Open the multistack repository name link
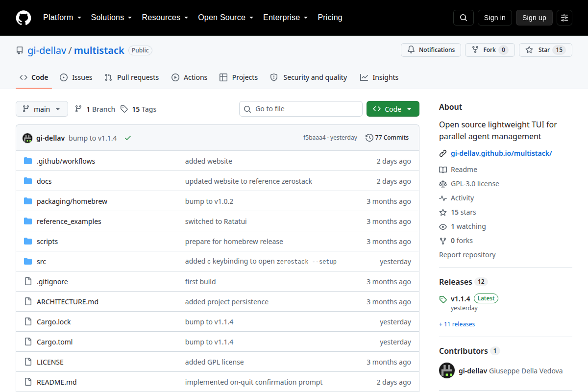588x392 pixels. (x=99, y=50)
